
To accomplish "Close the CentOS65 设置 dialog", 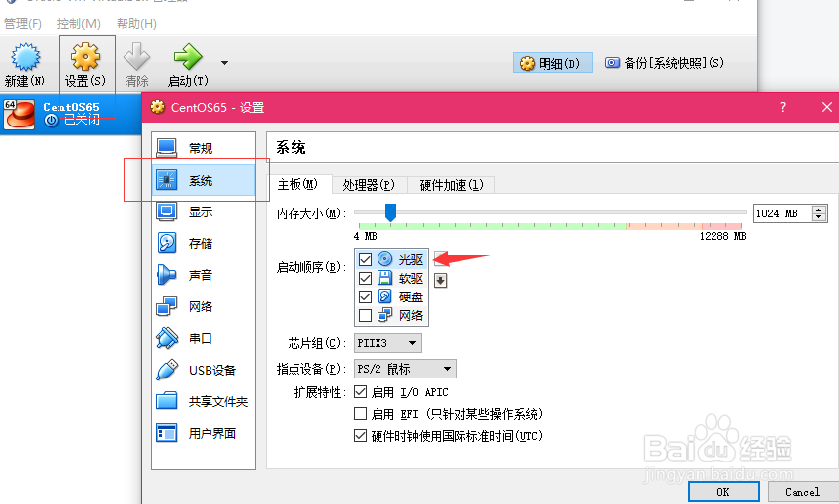I will [x=827, y=107].
